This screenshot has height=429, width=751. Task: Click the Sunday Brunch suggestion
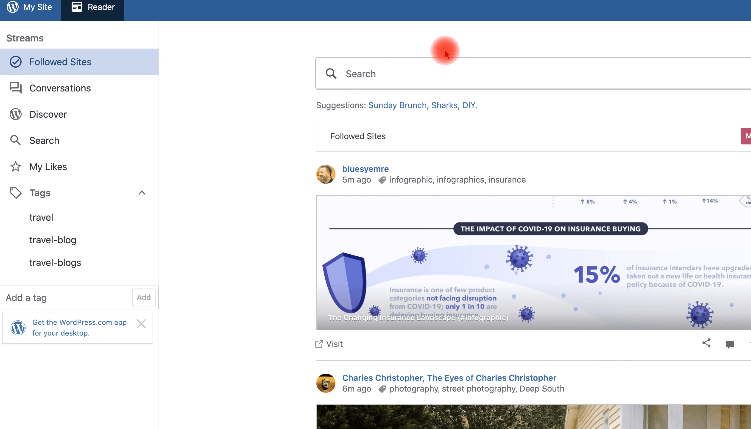[x=397, y=105]
